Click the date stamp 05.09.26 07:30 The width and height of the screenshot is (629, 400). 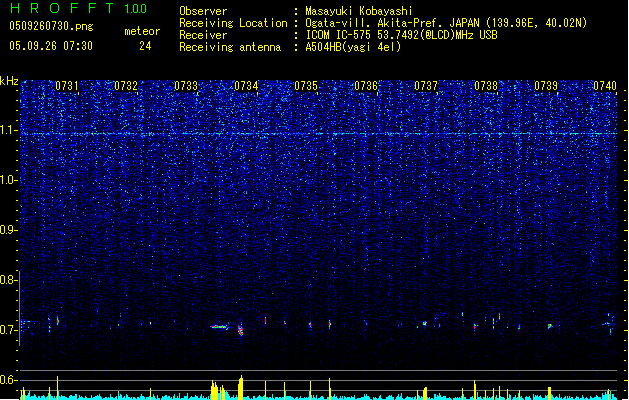51,46
